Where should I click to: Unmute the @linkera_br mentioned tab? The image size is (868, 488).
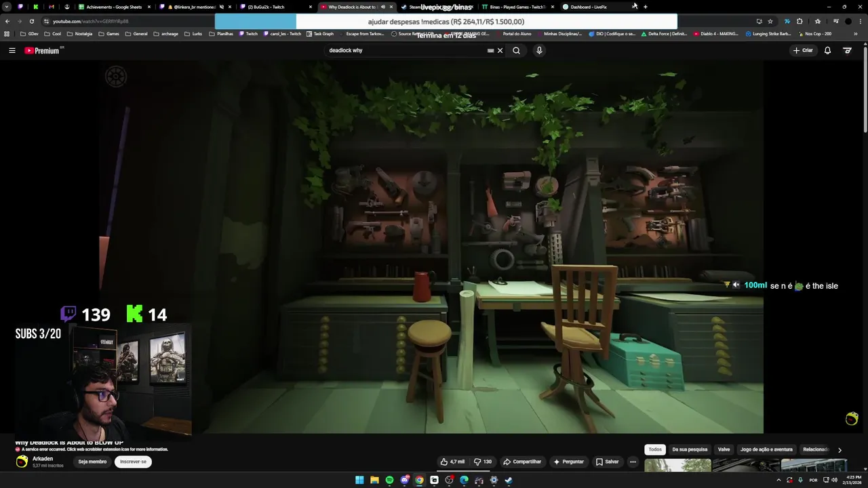pos(221,7)
